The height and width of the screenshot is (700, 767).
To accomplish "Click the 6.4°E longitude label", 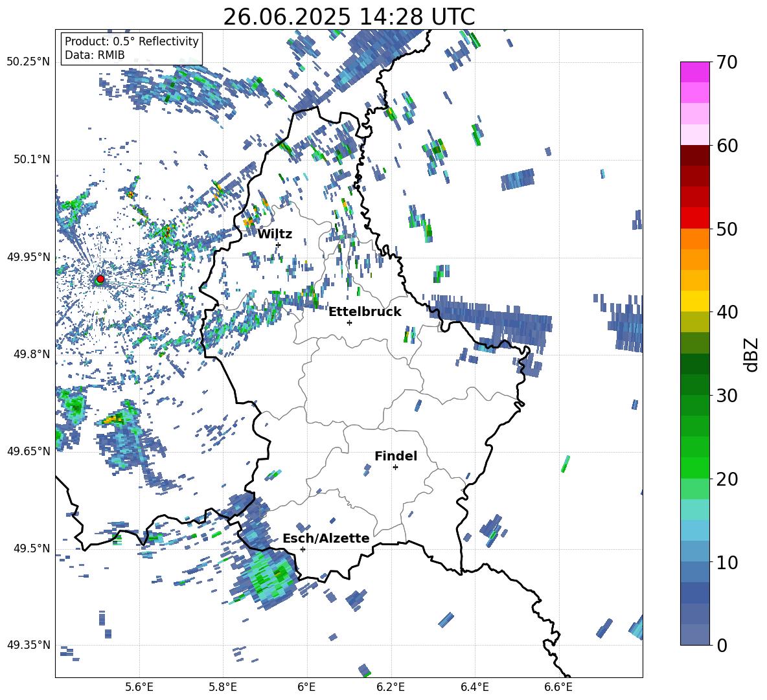I will tap(474, 688).
